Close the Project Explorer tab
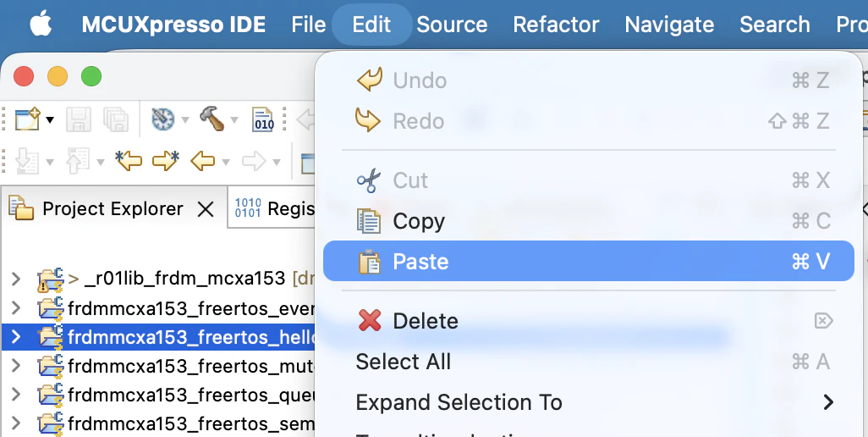This screenshot has height=437, width=868. click(x=206, y=209)
